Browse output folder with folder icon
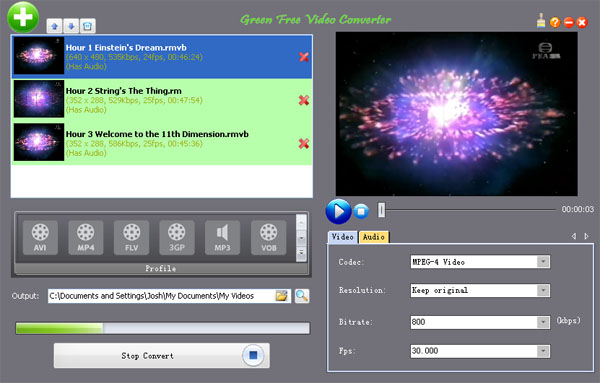This screenshot has height=383, width=600. [x=282, y=296]
